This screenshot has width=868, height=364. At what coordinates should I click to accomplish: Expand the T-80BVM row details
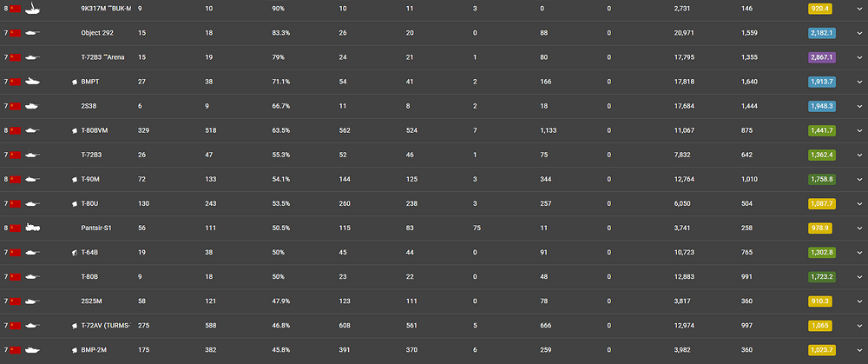859,131
